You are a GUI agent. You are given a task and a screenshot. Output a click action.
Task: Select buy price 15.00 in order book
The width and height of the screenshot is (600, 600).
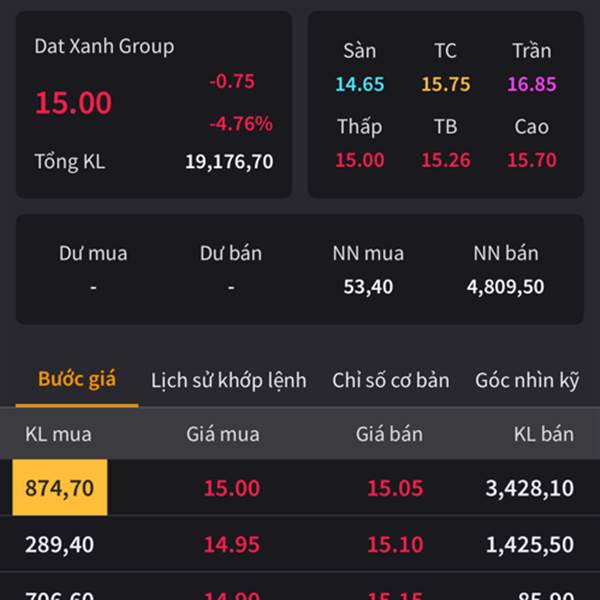232,488
